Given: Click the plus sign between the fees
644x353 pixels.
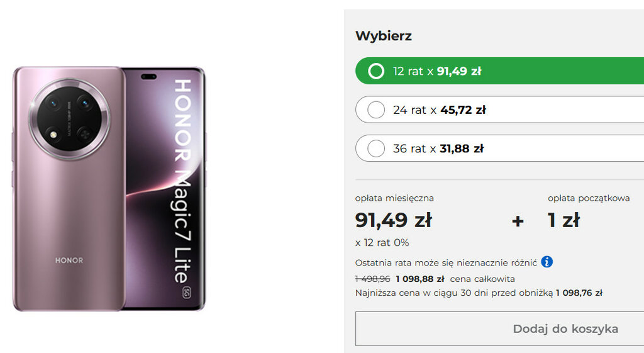Looking at the screenshot, I should [518, 221].
